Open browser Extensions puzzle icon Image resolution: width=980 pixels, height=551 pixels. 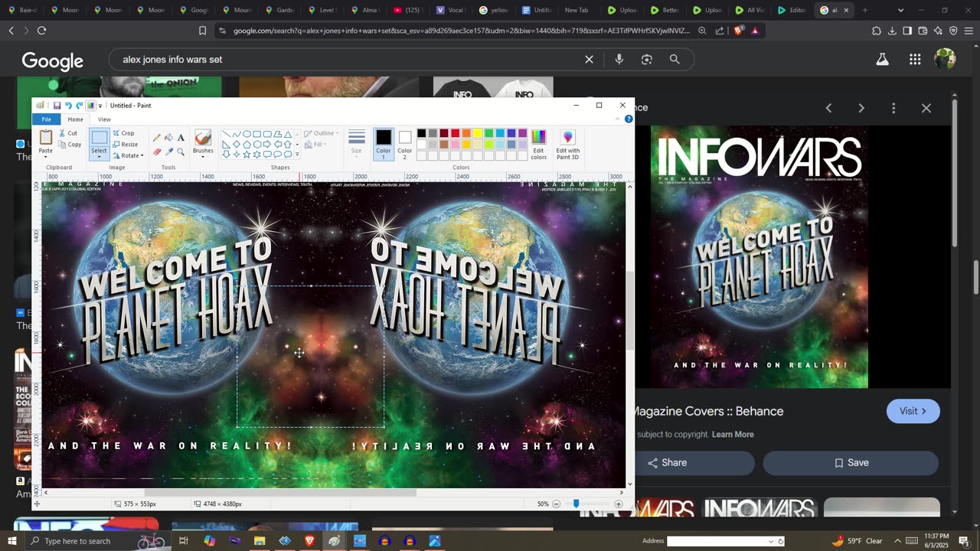coord(877,31)
